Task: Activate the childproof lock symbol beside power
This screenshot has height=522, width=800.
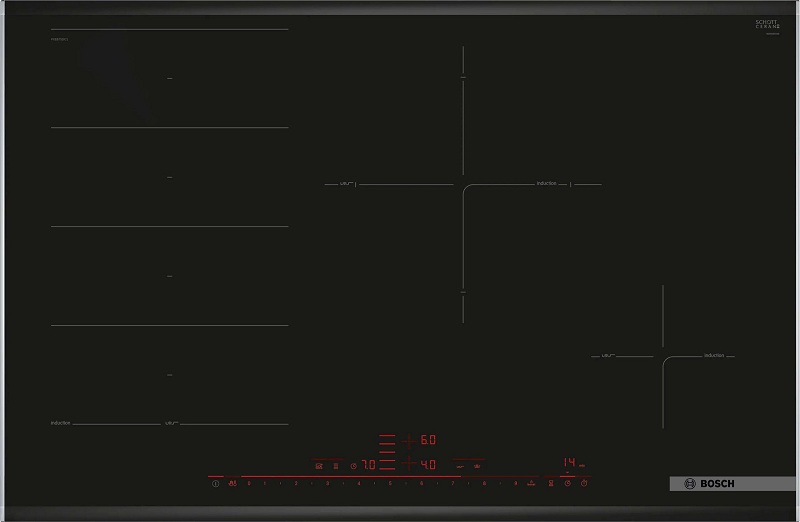Action: [x=233, y=483]
